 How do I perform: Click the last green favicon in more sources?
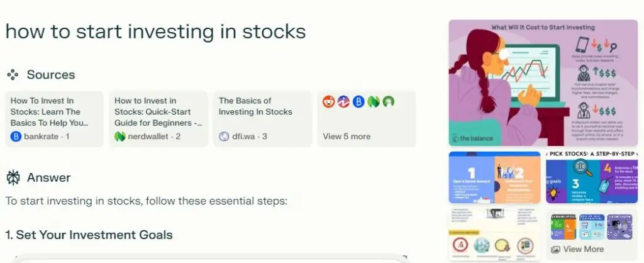click(389, 101)
